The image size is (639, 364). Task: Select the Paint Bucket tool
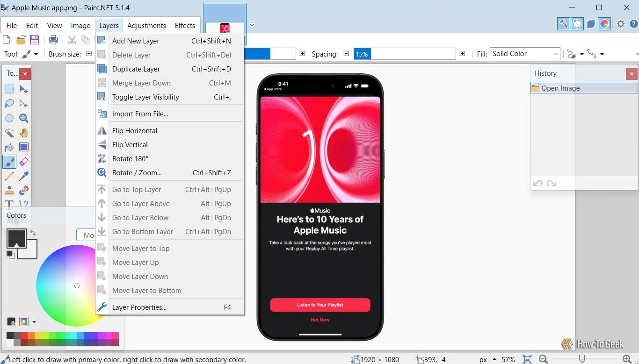click(9, 147)
